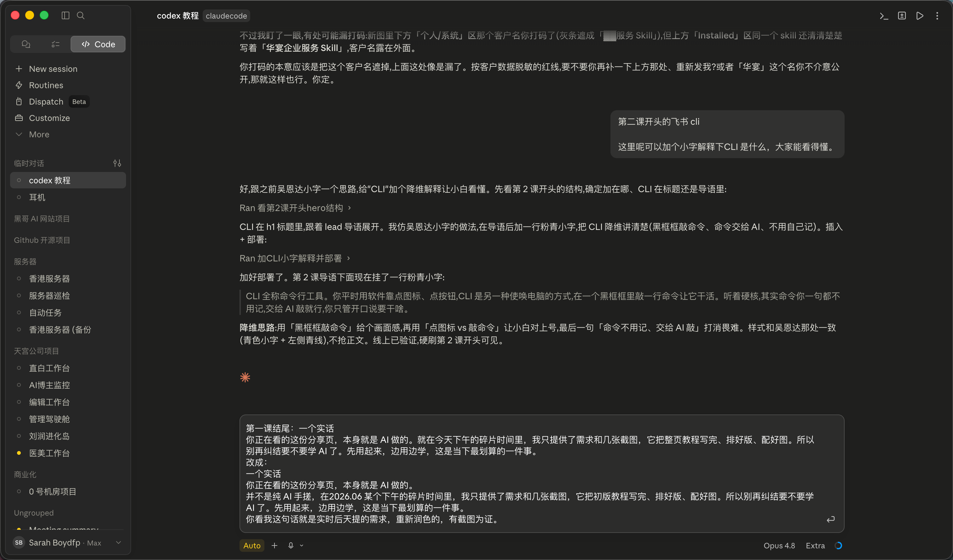Open Dispatch Beta
This screenshot has width=953, height=560.
point(68,102)
